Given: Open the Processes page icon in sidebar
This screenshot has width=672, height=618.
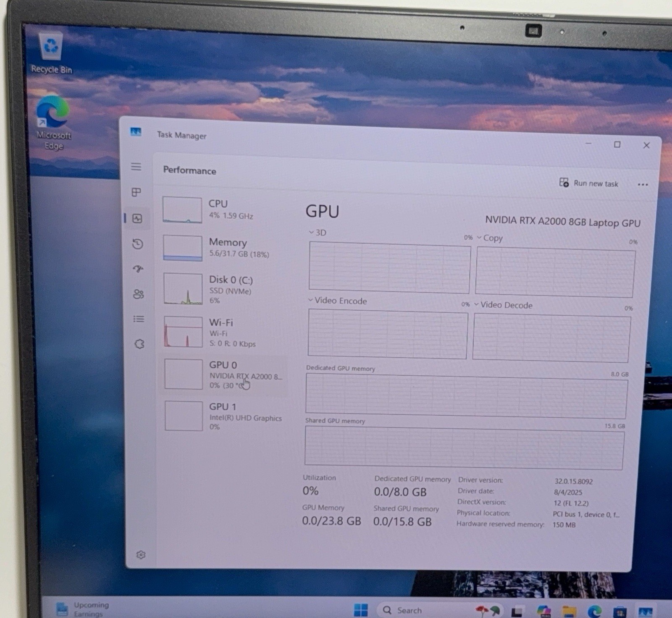Looking at the screenshot, I should coord(136,192).
